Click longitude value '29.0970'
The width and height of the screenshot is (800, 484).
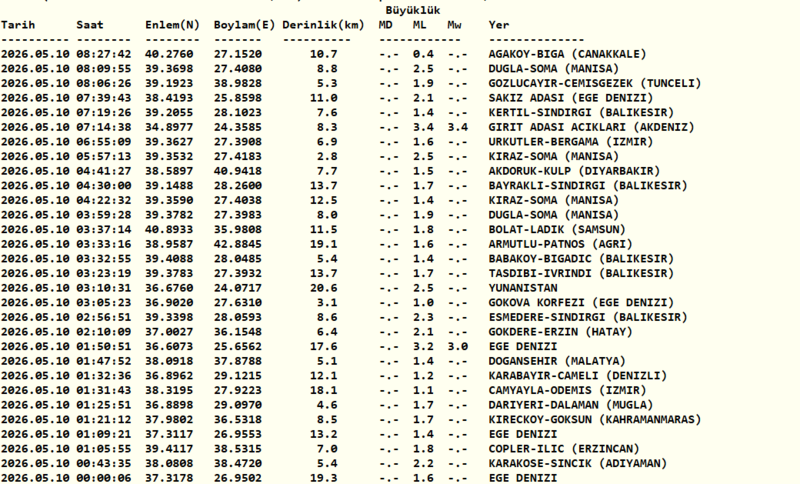pyautogui.click(x=237, y=405)
